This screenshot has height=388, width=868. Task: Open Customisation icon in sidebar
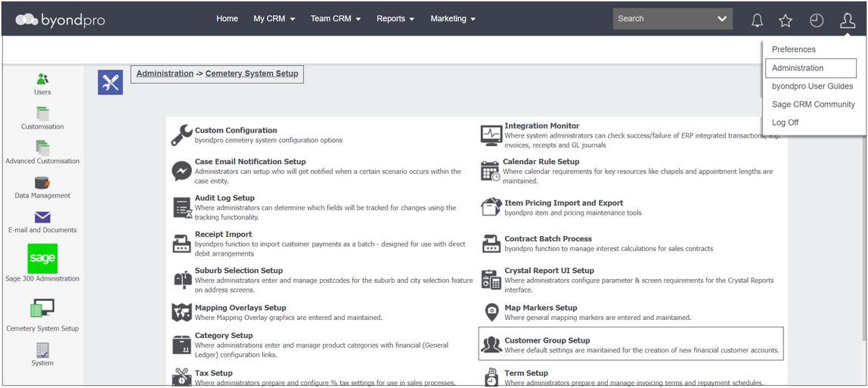click(42, 113)
